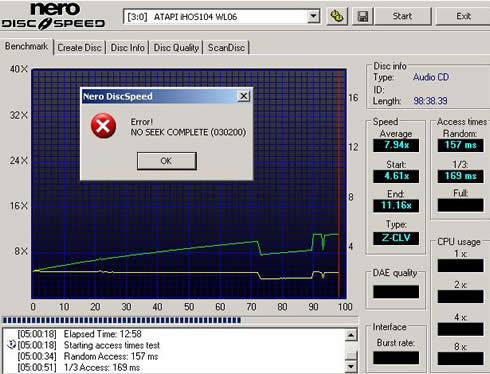Click the Average speed value 7.94x
490x374 pixels.
pos(396,145)
